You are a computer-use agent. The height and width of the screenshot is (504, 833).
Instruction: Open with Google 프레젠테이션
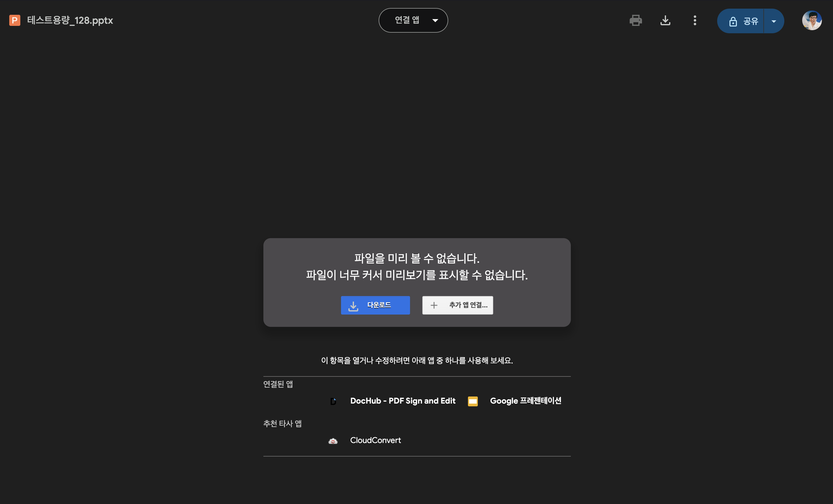(525, 401)
